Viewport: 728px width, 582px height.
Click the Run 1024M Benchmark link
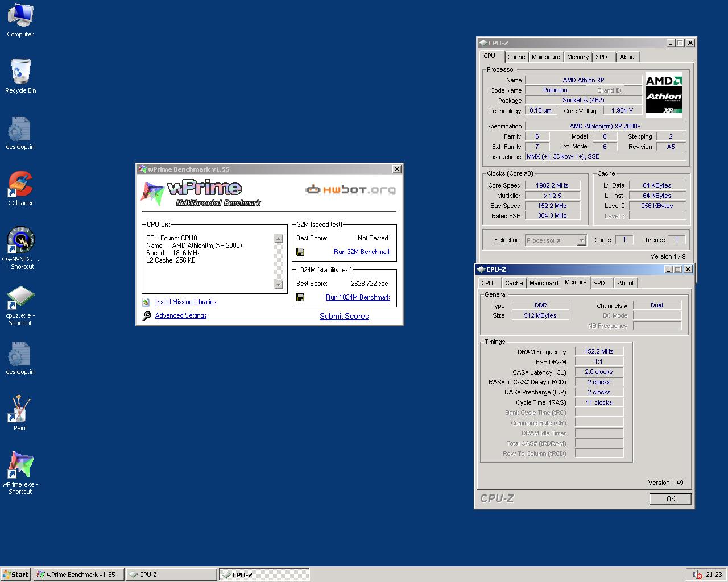(x=358, y=297)
